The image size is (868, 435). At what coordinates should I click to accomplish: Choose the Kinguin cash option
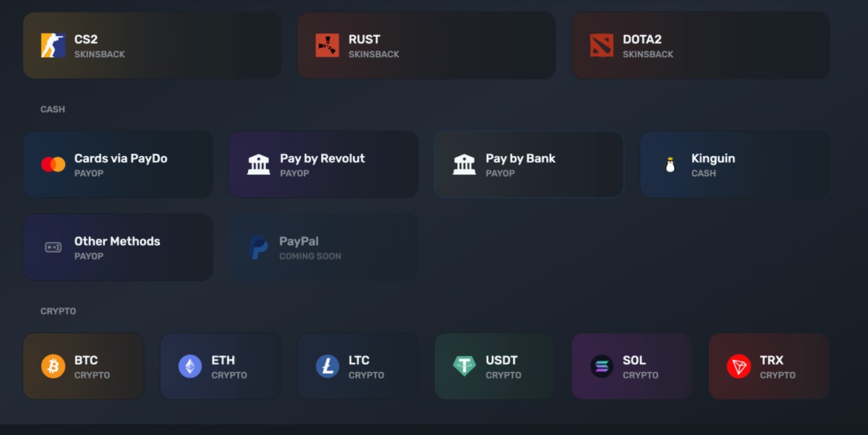coord(735,165)
